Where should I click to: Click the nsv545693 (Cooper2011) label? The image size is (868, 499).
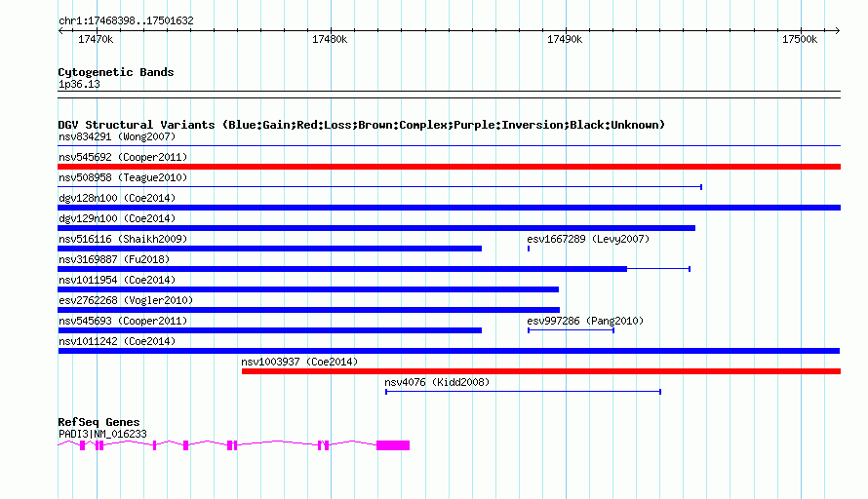(123, 321)
